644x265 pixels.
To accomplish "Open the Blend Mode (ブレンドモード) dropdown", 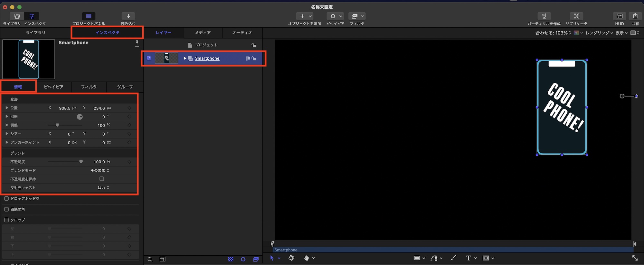I will pyautogui.click(x=100, y=170).
